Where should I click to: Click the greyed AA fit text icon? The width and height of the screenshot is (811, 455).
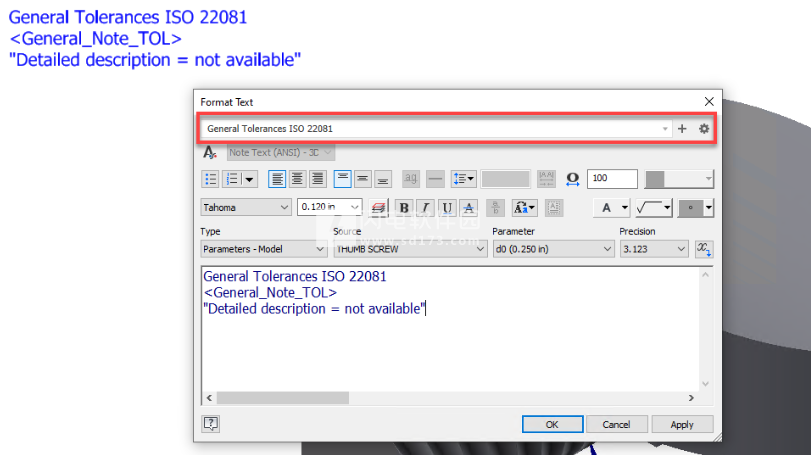546,179
